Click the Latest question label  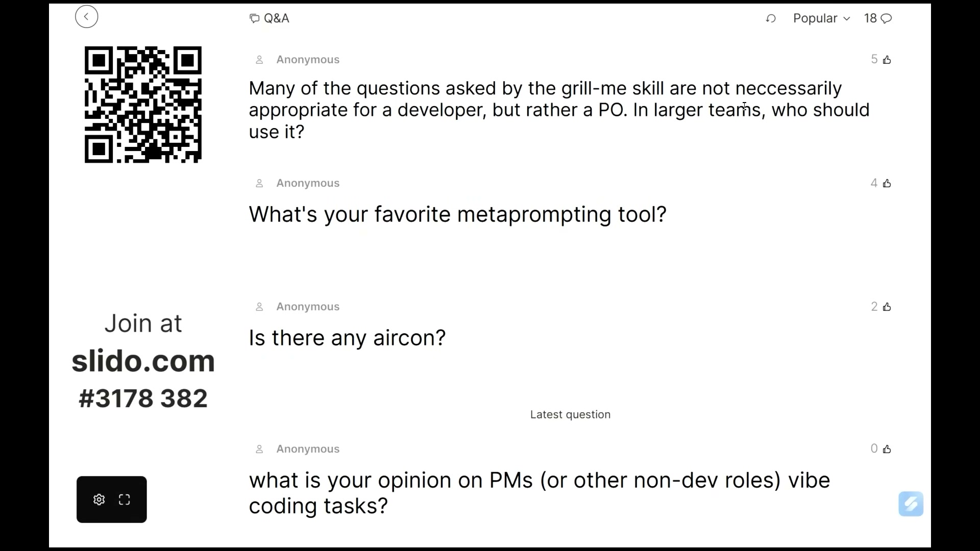(x=570, y=415)
